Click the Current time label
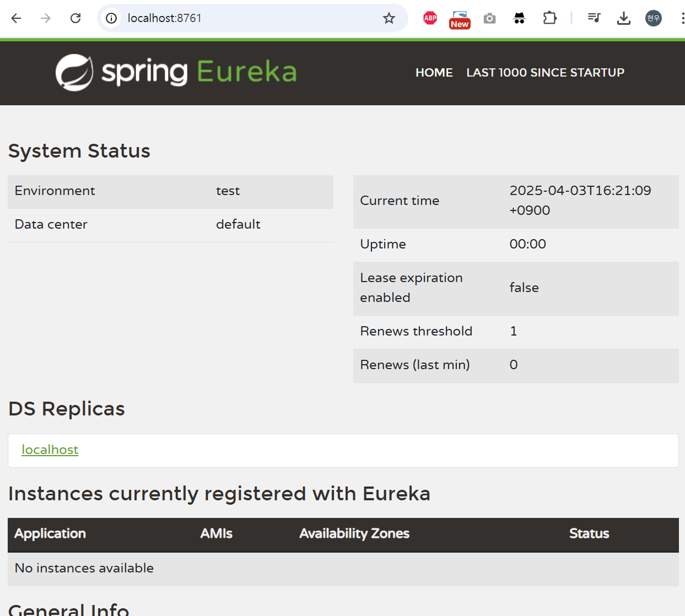 click(400, 201)
